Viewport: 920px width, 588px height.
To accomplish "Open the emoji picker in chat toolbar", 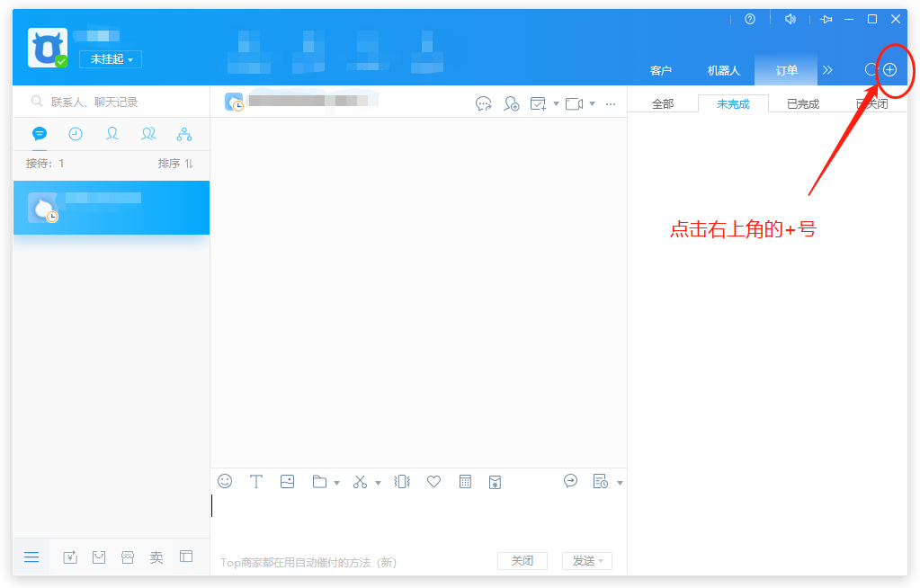I will pos(225,481).
